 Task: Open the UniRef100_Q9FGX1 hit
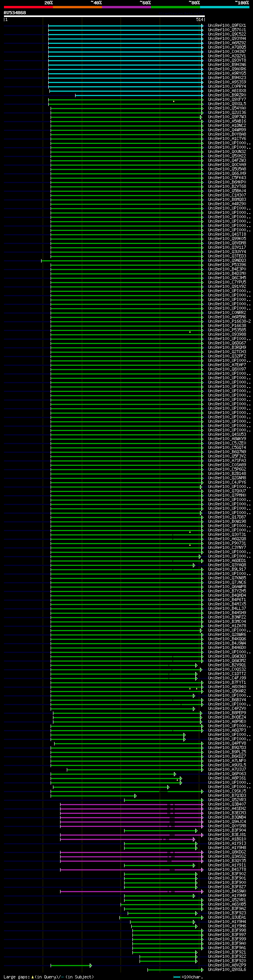pyautogui.click(x=227, y=26)
